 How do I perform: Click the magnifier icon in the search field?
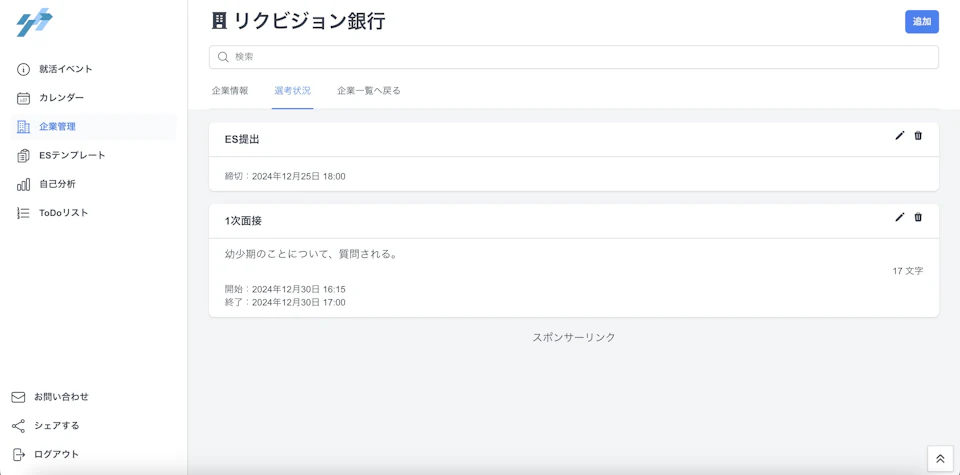[x=223, y=57]
